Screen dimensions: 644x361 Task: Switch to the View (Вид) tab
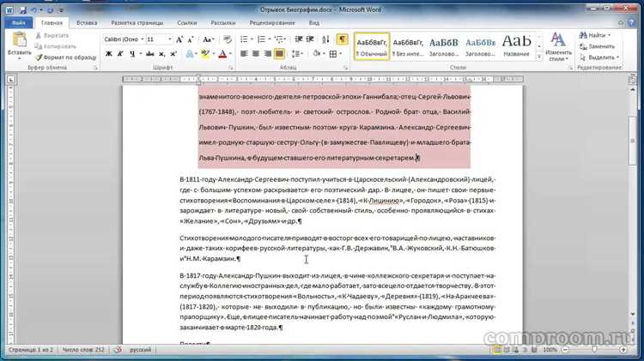[314, 23]
